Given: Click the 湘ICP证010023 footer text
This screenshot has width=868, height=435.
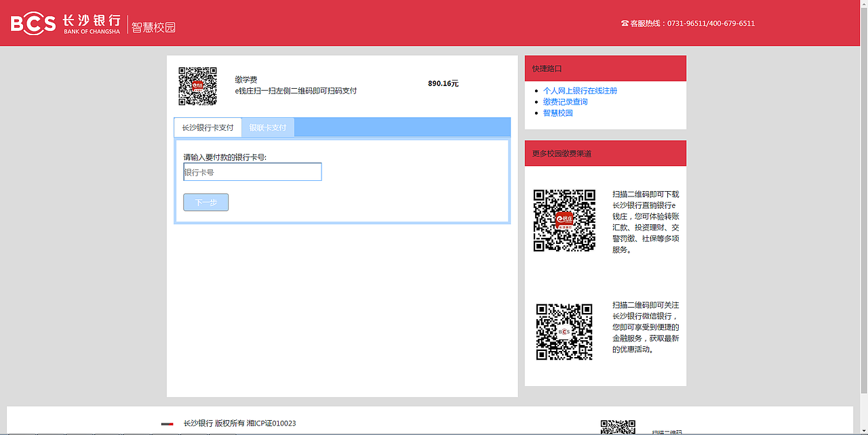Looking at the screenshot, I should click(x=271, y=423).
